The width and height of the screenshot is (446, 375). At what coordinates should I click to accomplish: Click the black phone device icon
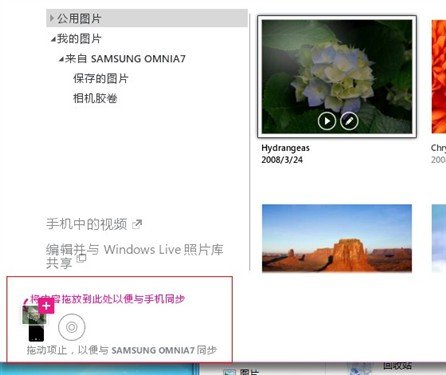36,333
